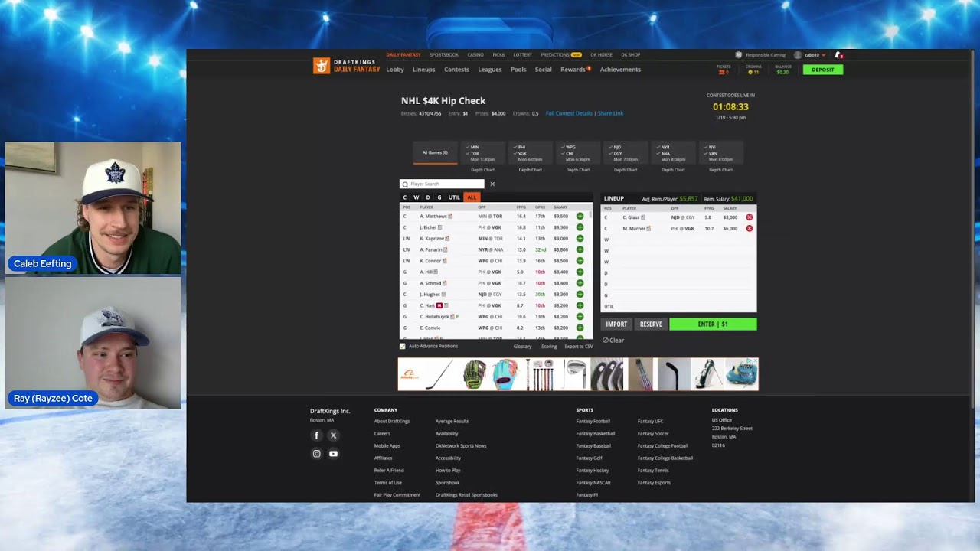This screenshot has height=551, width=980.
Task: Add A. Matthews to the lineup
Action: [x=580, y=217]
